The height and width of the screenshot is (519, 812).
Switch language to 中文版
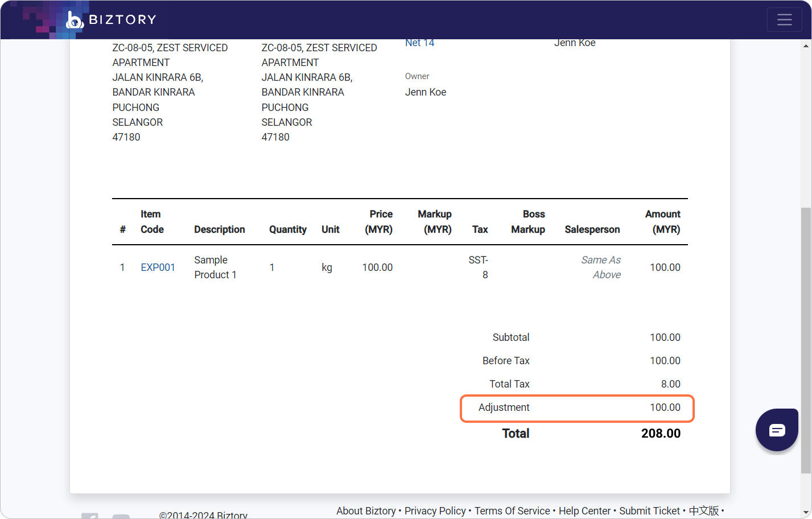pyautogui.click(x=704, y=511)
